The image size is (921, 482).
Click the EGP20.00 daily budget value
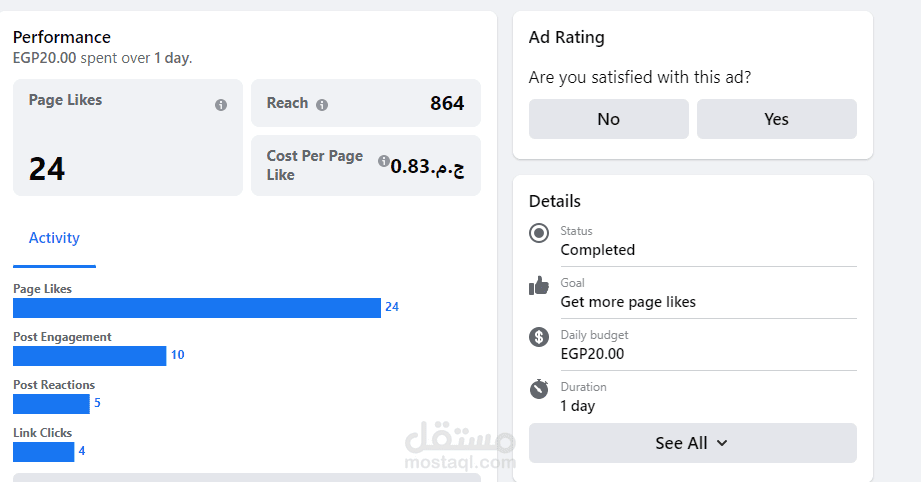pos(592,354)
